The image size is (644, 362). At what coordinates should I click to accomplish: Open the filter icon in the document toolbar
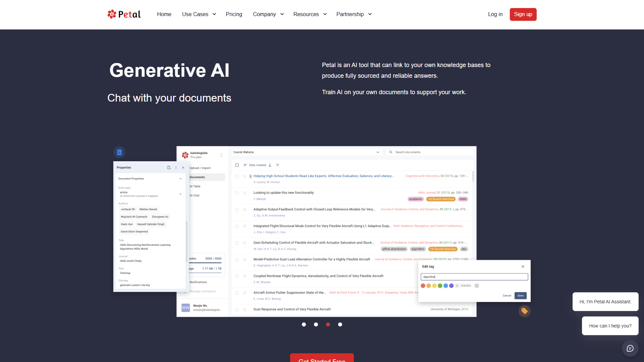click(277, 165)
